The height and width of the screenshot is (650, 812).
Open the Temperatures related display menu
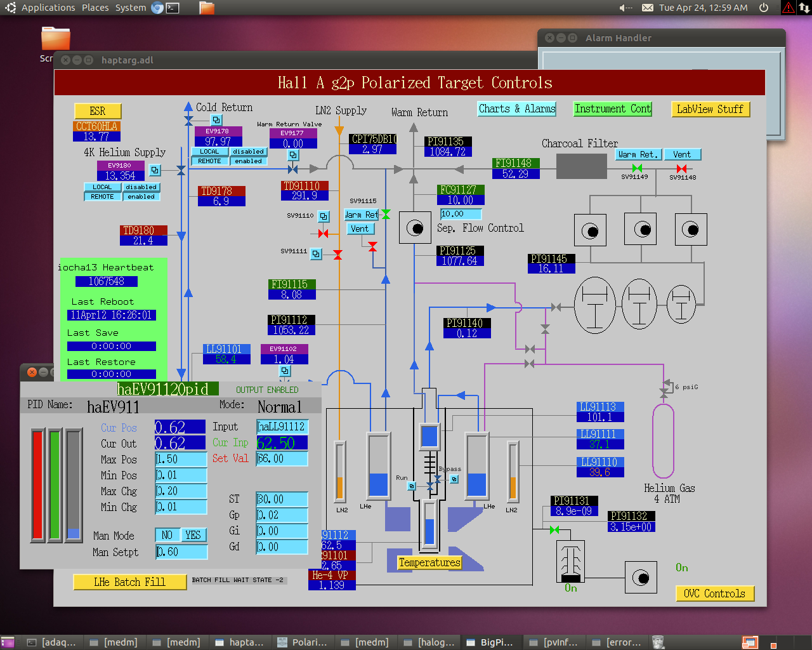pos(429,562)
